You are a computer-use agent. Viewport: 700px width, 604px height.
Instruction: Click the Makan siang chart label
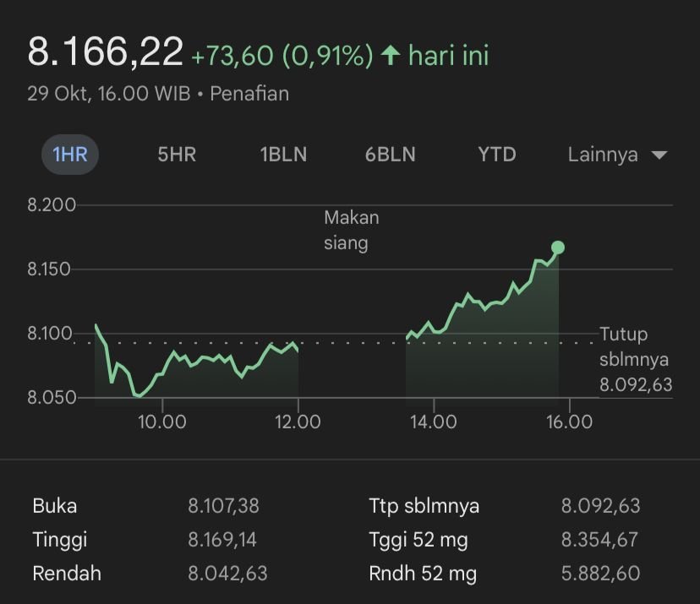tap(352, 231)
